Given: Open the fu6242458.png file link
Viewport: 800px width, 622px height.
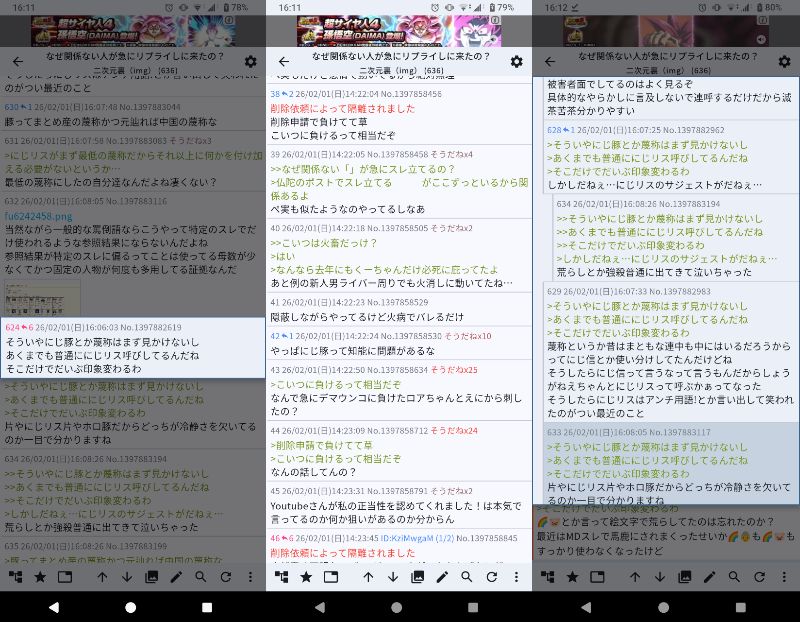Looking at the screenshot, I should [x=39, y=215].
